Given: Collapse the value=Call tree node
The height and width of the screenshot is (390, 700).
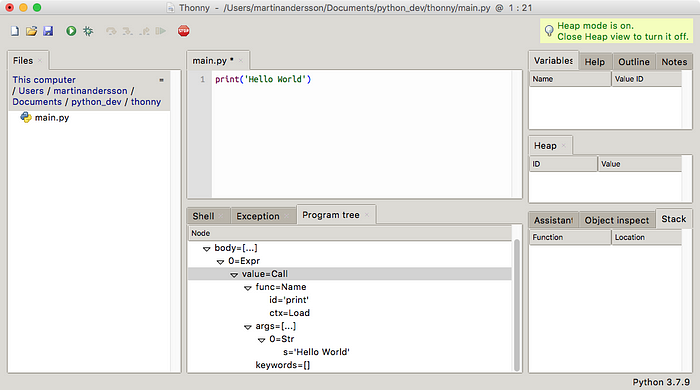Looking at the screenshot, I should pyautogui.click(x=234, y=274).
